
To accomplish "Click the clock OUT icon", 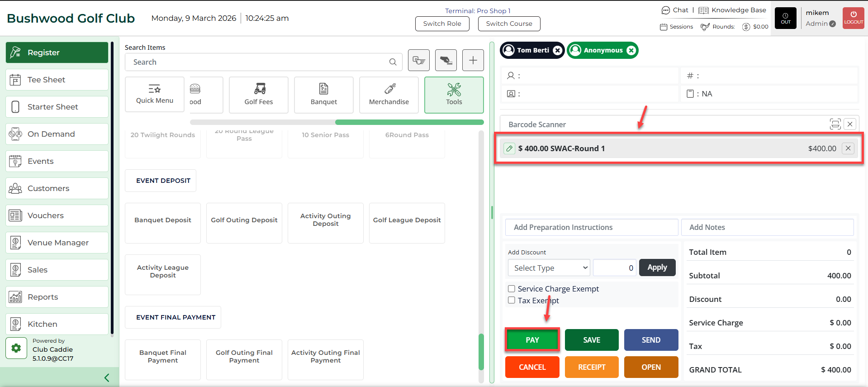I will click(786, 18).
